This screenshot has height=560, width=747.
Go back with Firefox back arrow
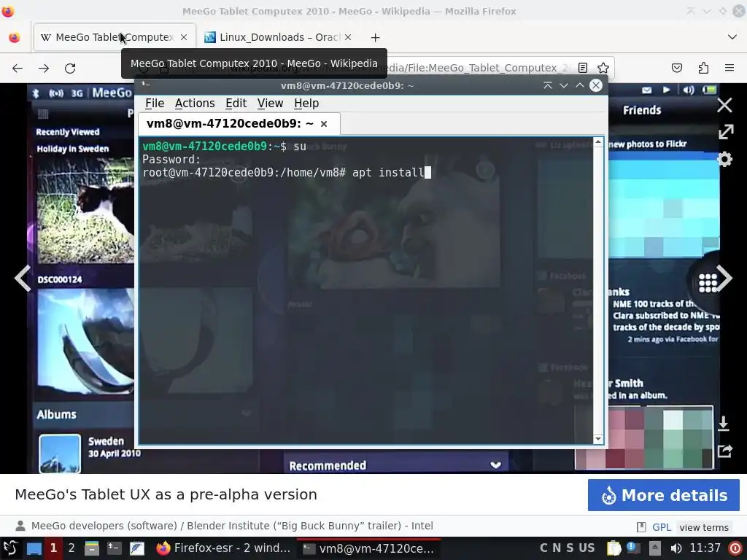(18, 68)
